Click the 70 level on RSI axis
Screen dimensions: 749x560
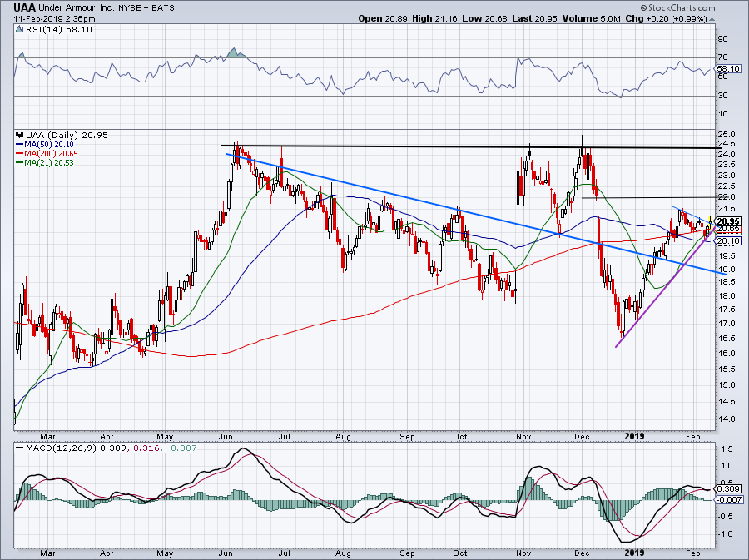722,57
